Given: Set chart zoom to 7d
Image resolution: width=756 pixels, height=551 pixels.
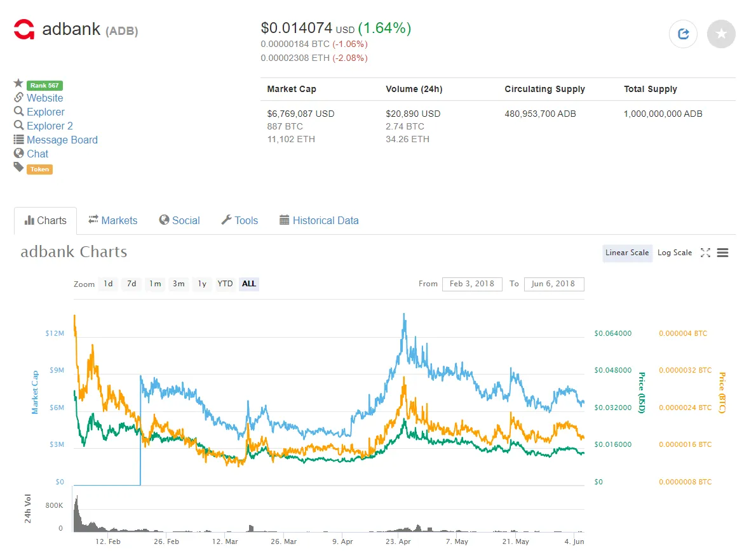Looking at the screenshot, I should tap(131, 284).
